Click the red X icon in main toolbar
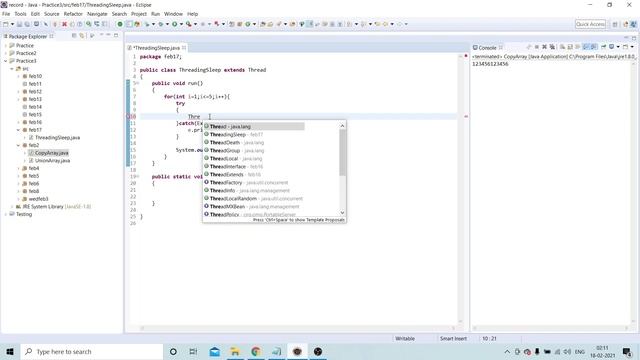The image size is (640, 360). tap(64, 24)
